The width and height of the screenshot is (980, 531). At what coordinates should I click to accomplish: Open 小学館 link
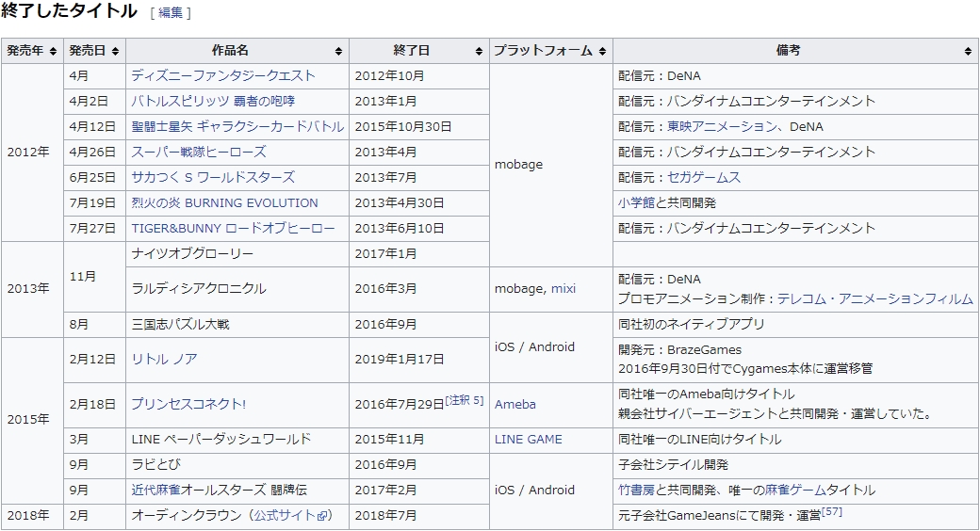[636, 203]
